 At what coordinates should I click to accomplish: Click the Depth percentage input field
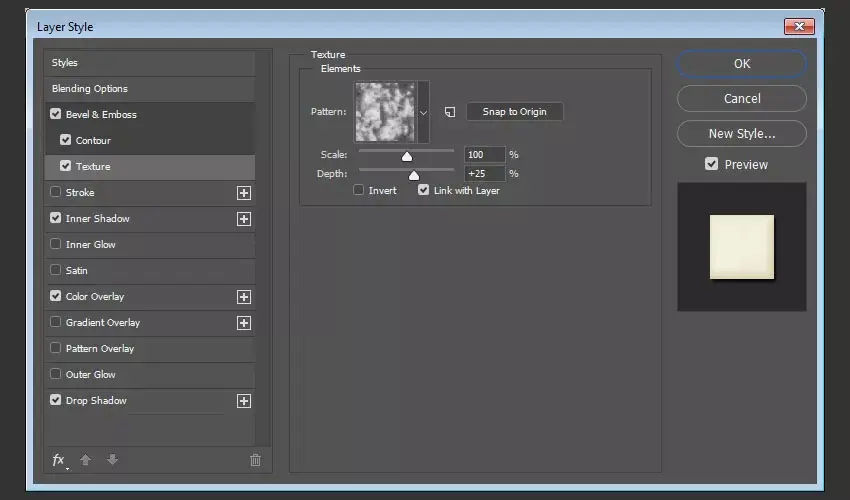485,174
